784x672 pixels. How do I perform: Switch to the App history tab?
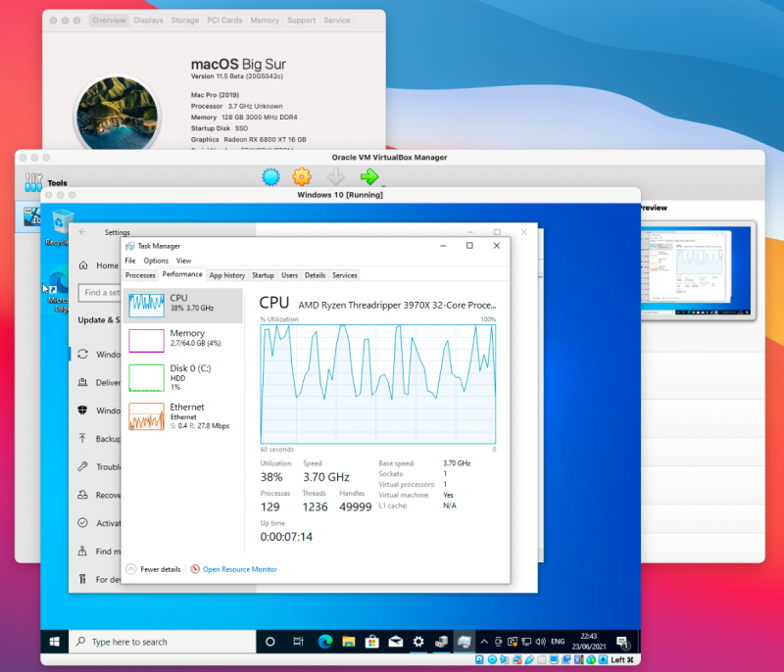(227, 275)
